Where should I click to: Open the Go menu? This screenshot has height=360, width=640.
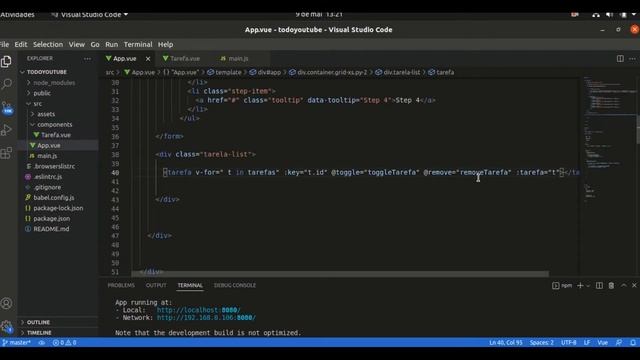coord(95,44)
